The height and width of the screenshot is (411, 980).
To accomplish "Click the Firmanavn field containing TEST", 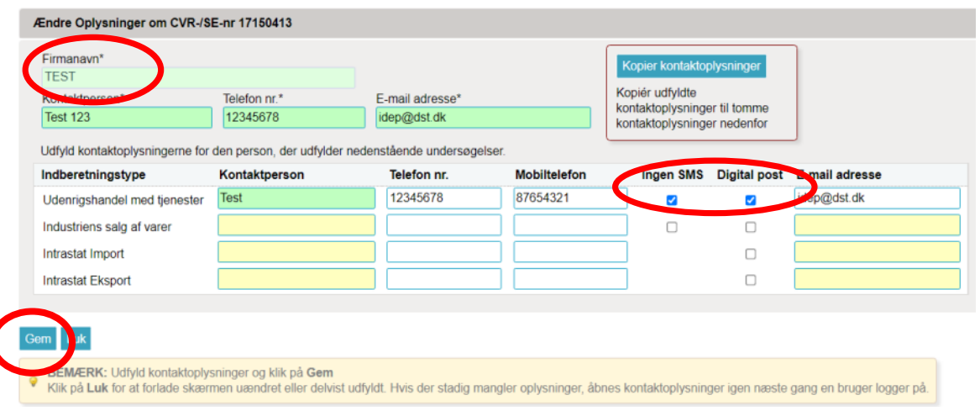I will [x=198, y=77].
